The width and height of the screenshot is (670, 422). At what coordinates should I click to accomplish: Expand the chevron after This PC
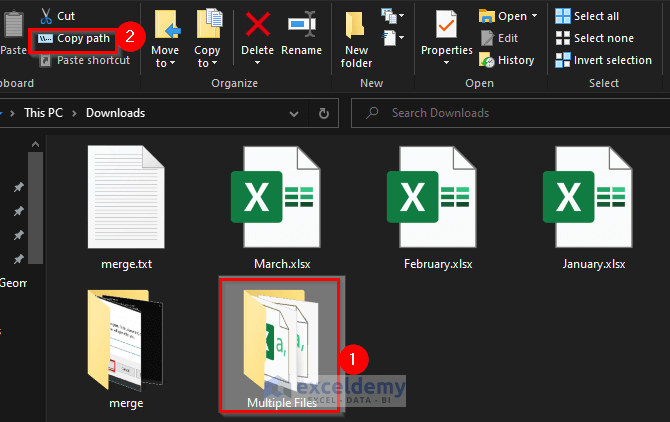click(74, 113)
